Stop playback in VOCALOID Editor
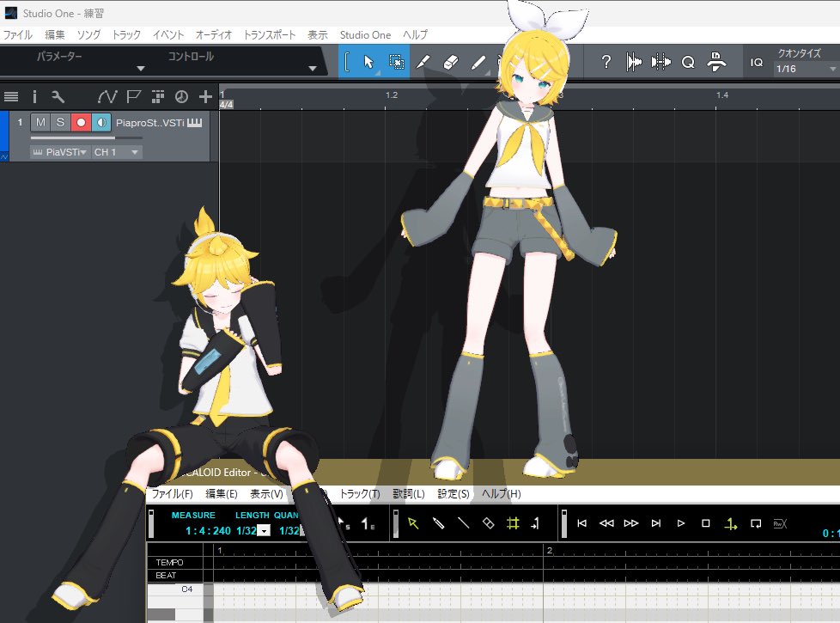Screen dimensions: 840x623 [x=705, y=523]
